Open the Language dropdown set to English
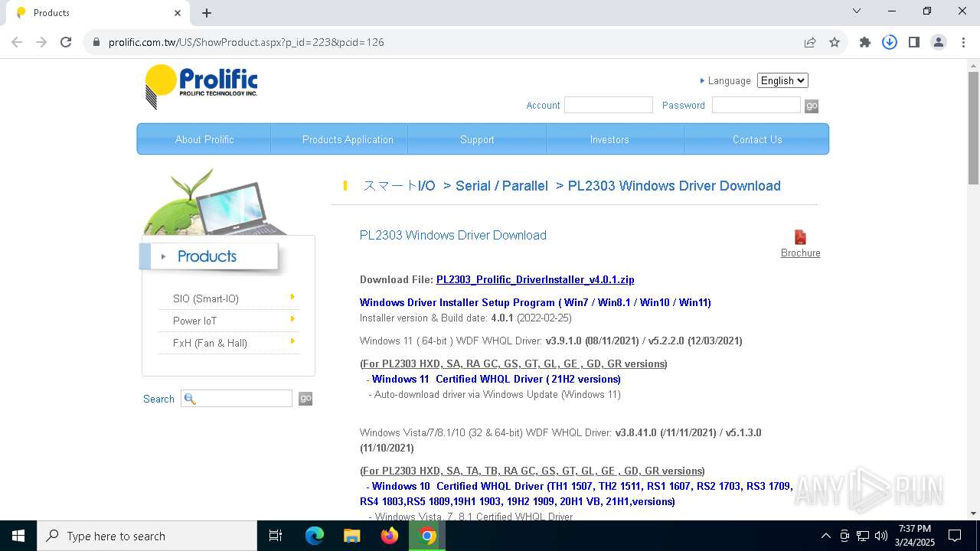This screenshot has width=980, height=551. 782,80
